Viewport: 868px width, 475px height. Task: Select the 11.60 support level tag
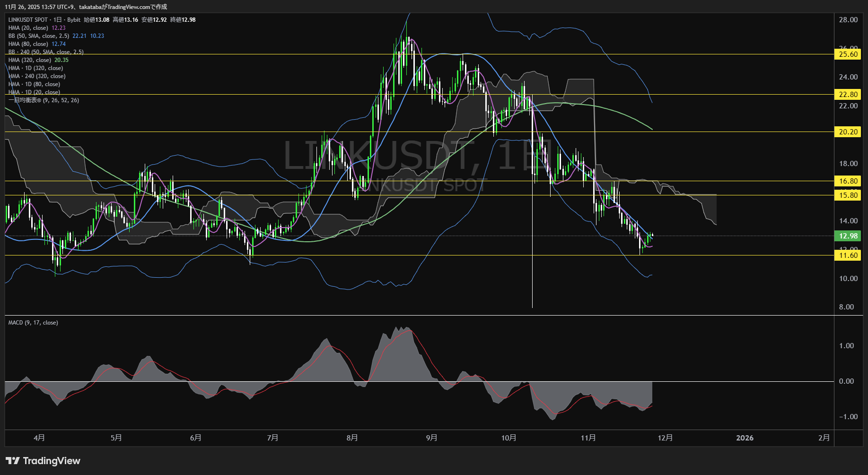point(848,255)
